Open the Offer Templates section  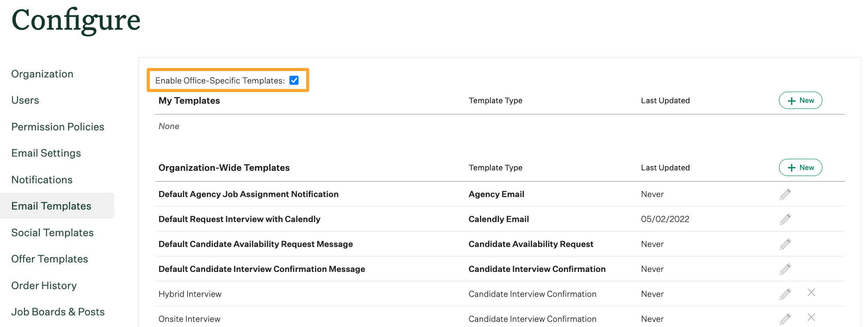(x=49, y=259)
